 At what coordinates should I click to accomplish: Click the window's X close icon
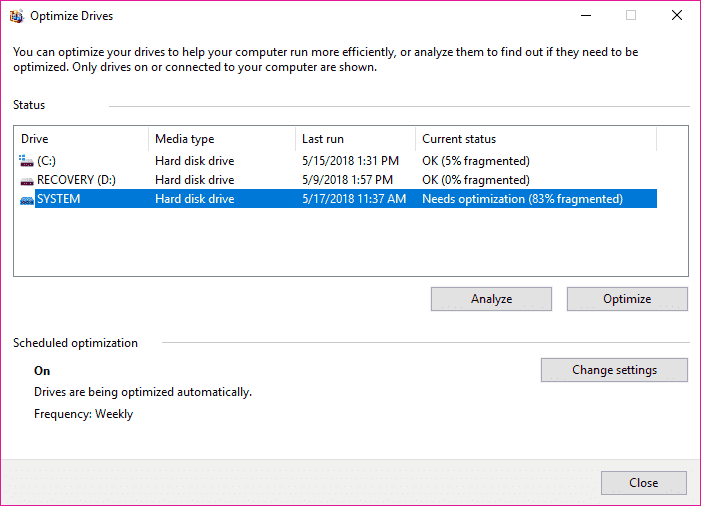coord(676,16)
